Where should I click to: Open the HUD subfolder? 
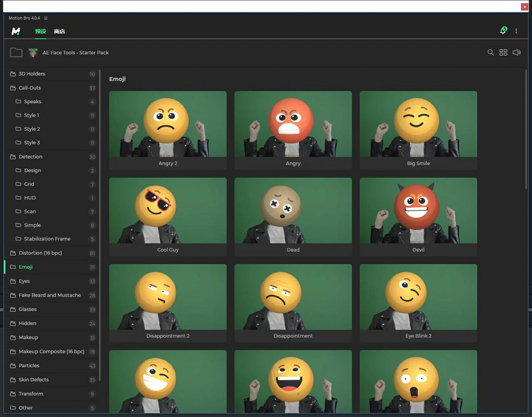[x=52, y=198]
